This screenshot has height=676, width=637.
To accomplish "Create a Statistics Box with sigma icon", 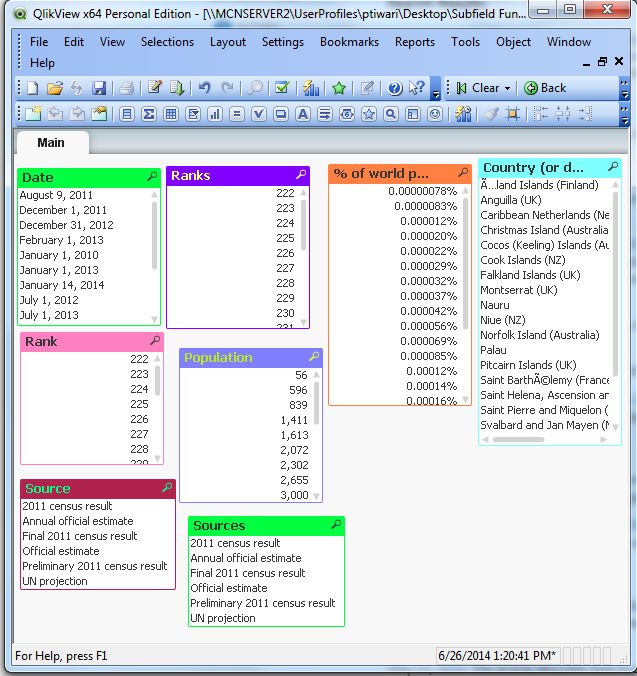I will coord(149,114).
